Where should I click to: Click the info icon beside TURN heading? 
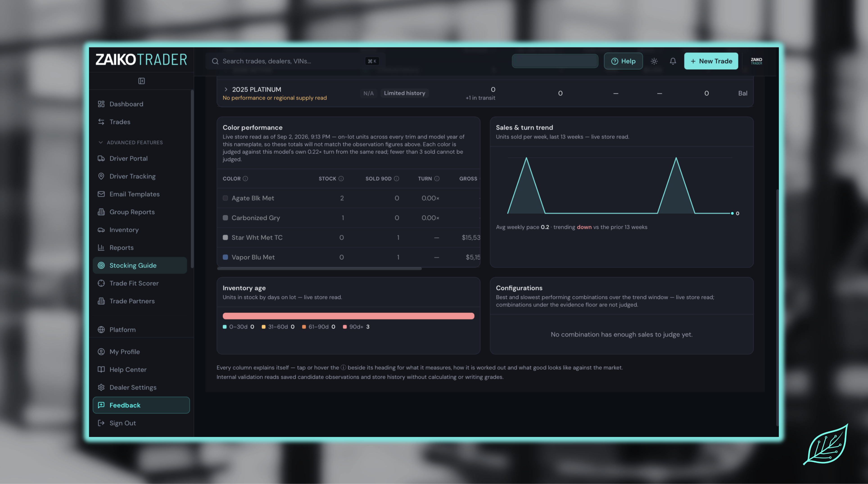(437, 179)
